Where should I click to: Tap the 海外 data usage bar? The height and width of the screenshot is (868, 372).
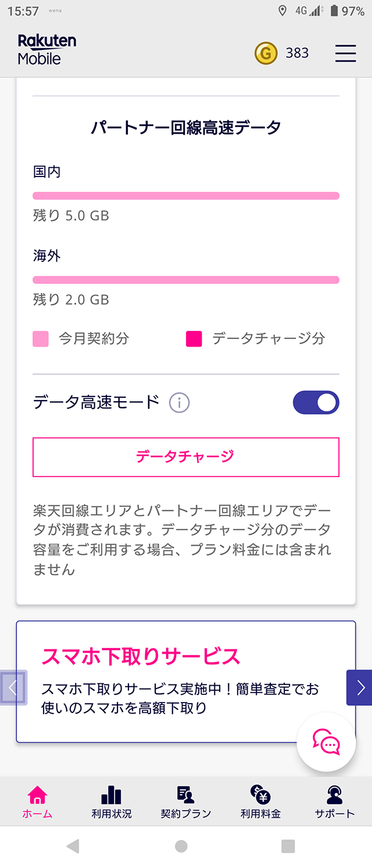point(185,280)
